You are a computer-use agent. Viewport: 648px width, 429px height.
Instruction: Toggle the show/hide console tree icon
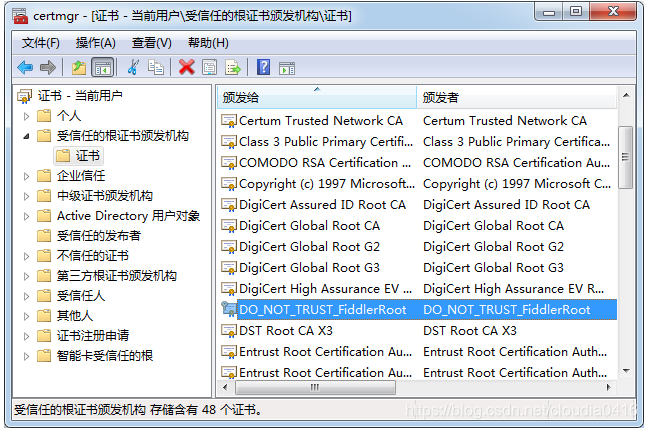(102, 67)
